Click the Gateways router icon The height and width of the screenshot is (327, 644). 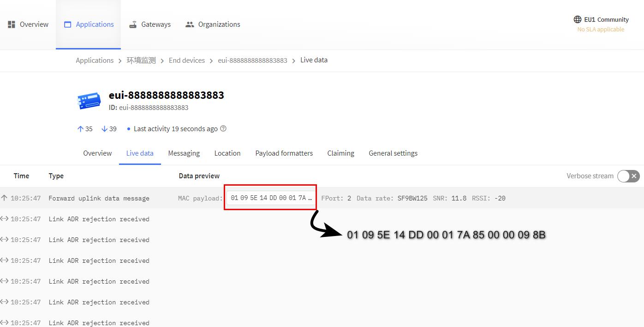133,24
